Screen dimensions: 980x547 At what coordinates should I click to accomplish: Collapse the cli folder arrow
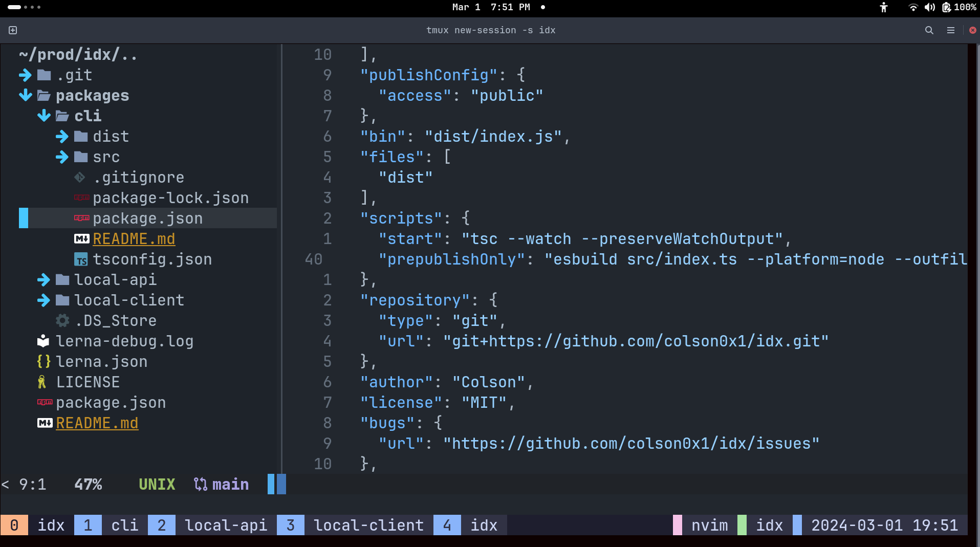tap(43, 116)
